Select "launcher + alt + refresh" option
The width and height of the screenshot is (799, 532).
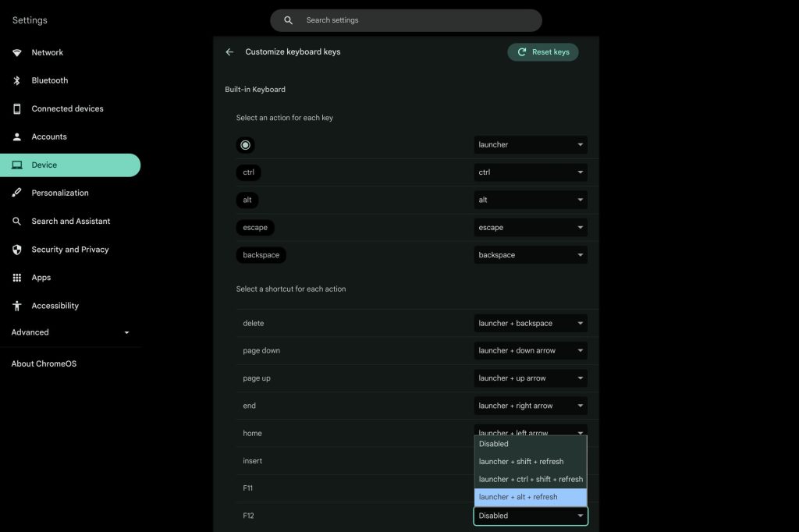point(530,497)
